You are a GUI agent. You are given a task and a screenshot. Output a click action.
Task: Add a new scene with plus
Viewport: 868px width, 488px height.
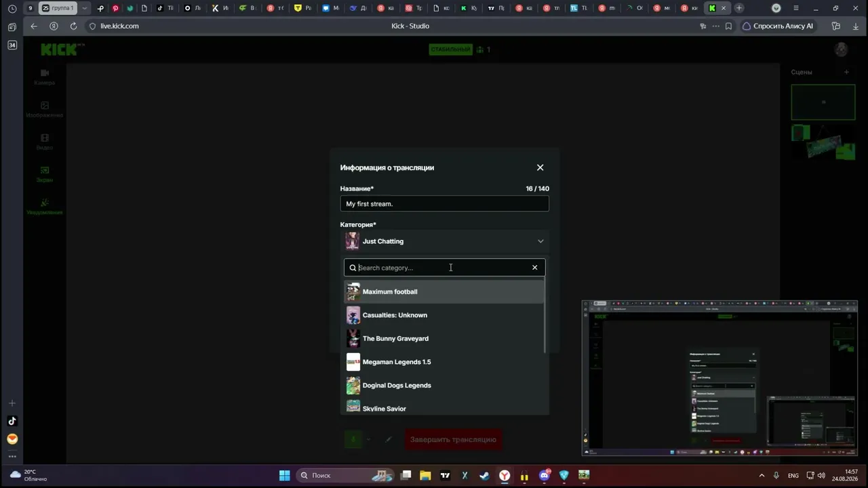[x=846, y=72]
